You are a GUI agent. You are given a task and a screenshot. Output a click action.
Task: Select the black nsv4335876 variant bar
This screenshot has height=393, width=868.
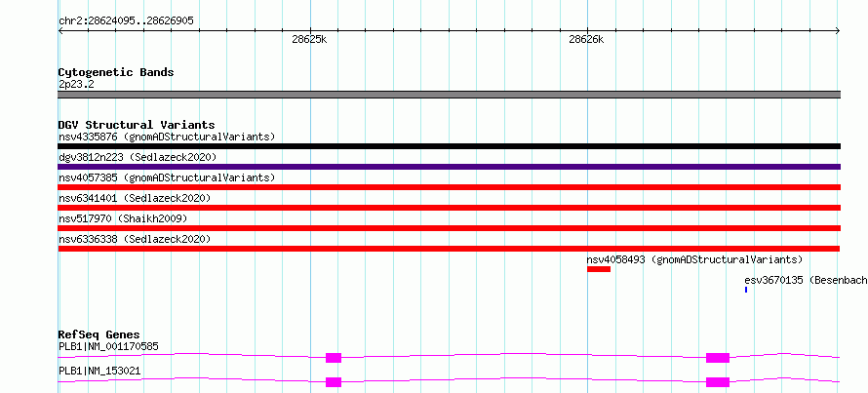(449, 146)
